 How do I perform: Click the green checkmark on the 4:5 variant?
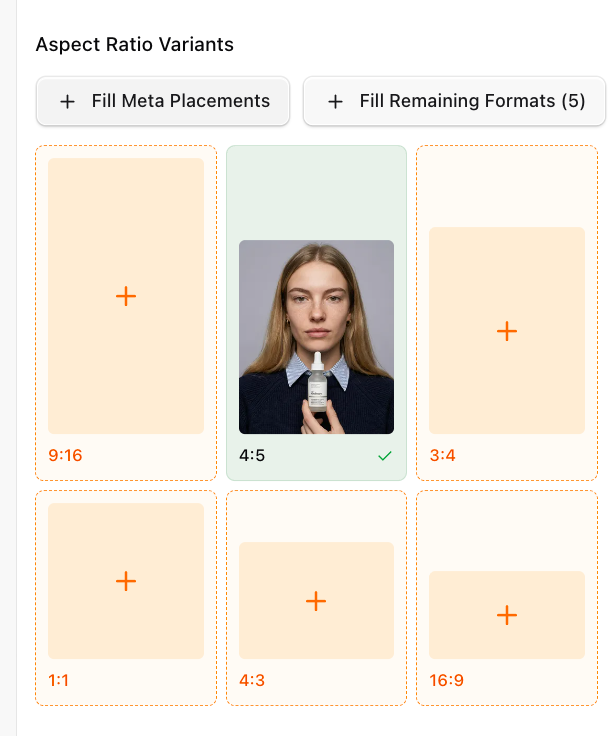click(x=385, y=456)
